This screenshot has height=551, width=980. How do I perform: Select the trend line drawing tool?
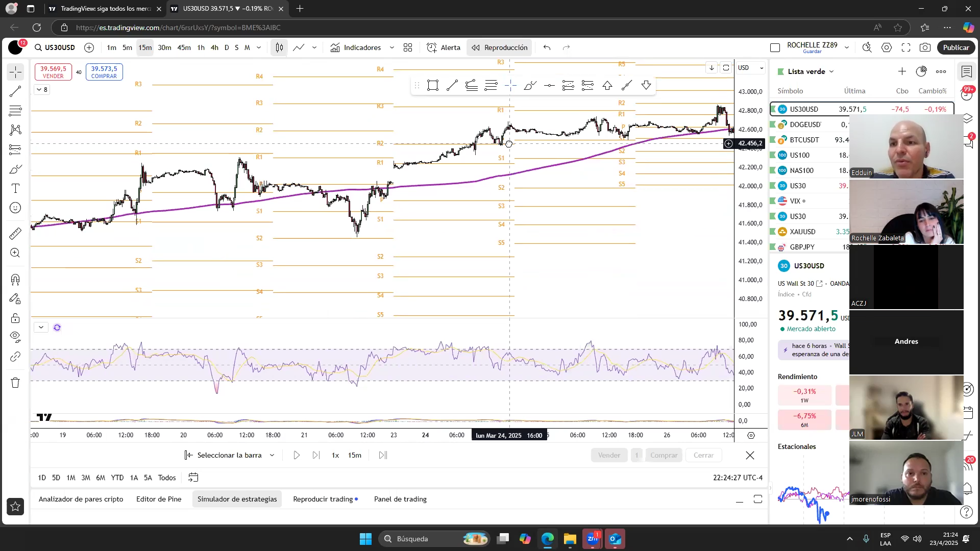tap(15, 91)
